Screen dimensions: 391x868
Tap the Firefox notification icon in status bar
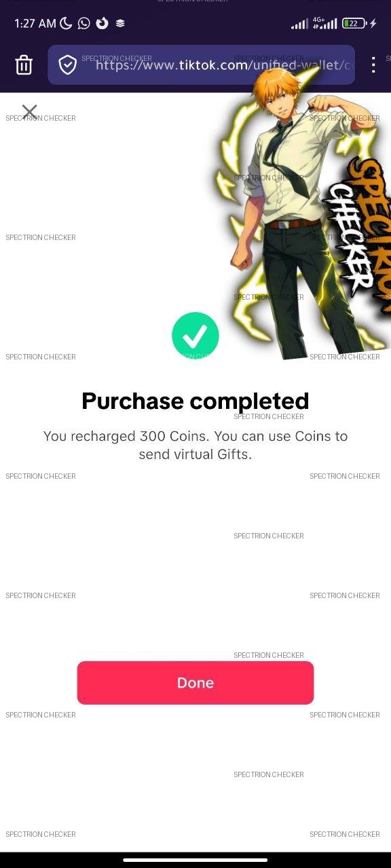tap(102, 23)
